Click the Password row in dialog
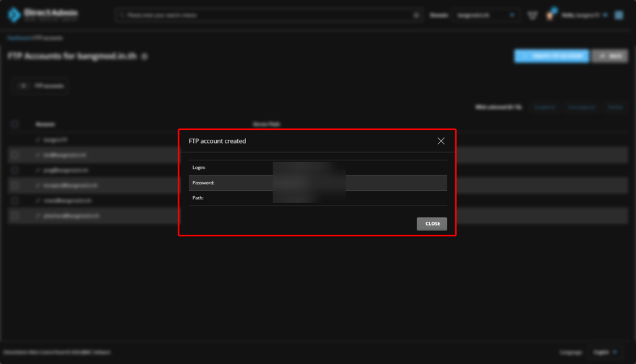Image resolution: width=636 pixels, height=364 pixels. point(317,183)
